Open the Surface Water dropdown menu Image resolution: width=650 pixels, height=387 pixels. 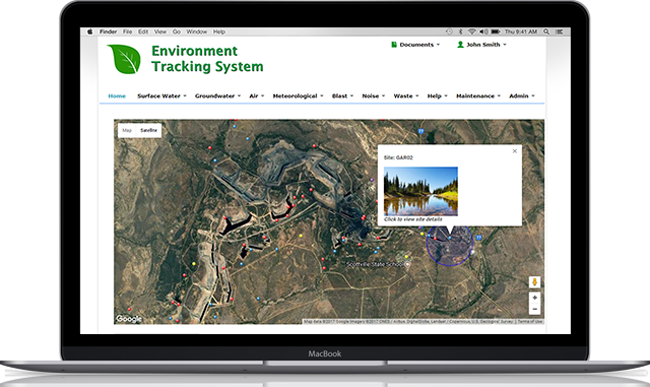pyautogui.click(x=162, y=96)
